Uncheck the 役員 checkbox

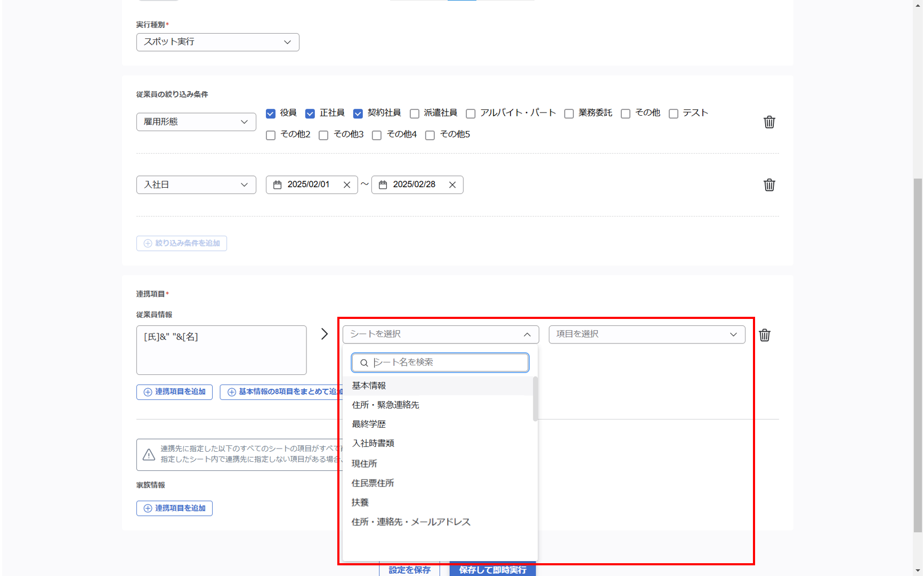pos(271,114)
